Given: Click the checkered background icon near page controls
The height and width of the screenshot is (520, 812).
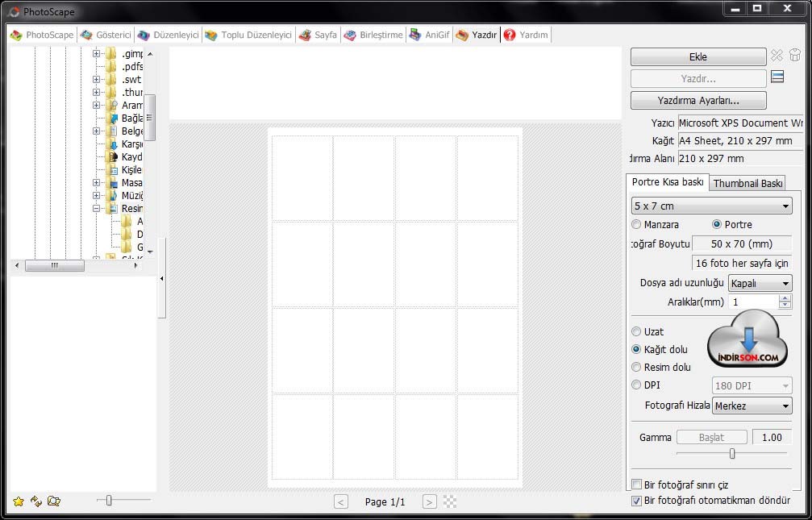Looking at the screenshot, I should pyautogui.click(x=451, y=501).
